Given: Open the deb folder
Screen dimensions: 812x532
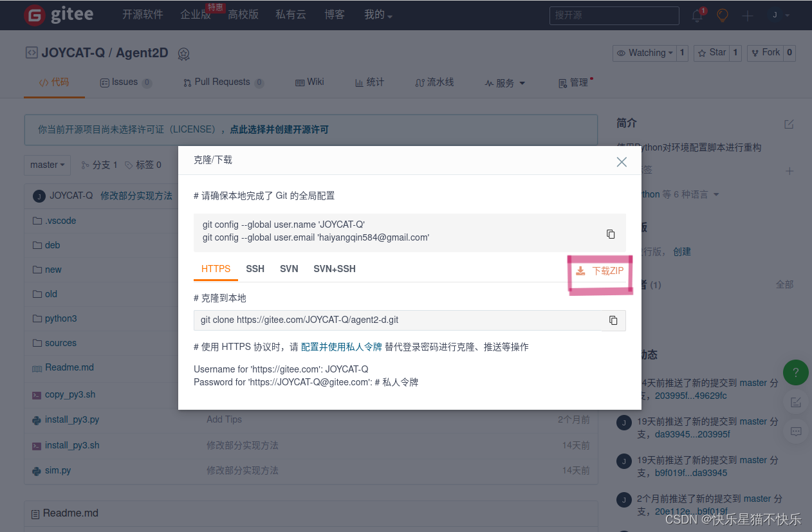Looking at the screenshot, I should click(52, 245).
